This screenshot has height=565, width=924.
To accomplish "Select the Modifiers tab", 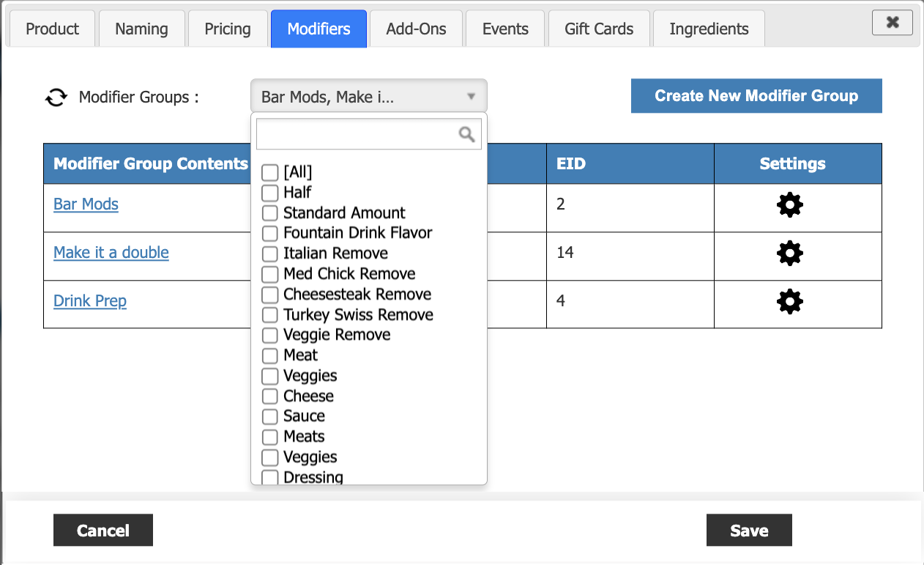I will (318, 29).
